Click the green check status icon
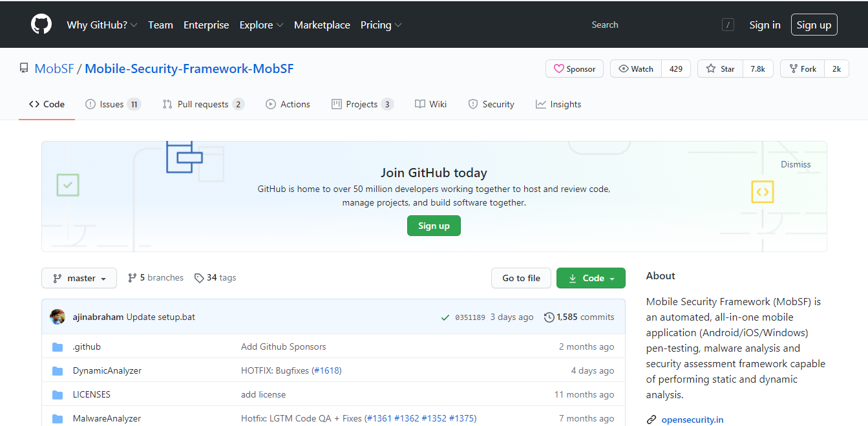This screenshot has height=426, width=868. pos(445,317)
